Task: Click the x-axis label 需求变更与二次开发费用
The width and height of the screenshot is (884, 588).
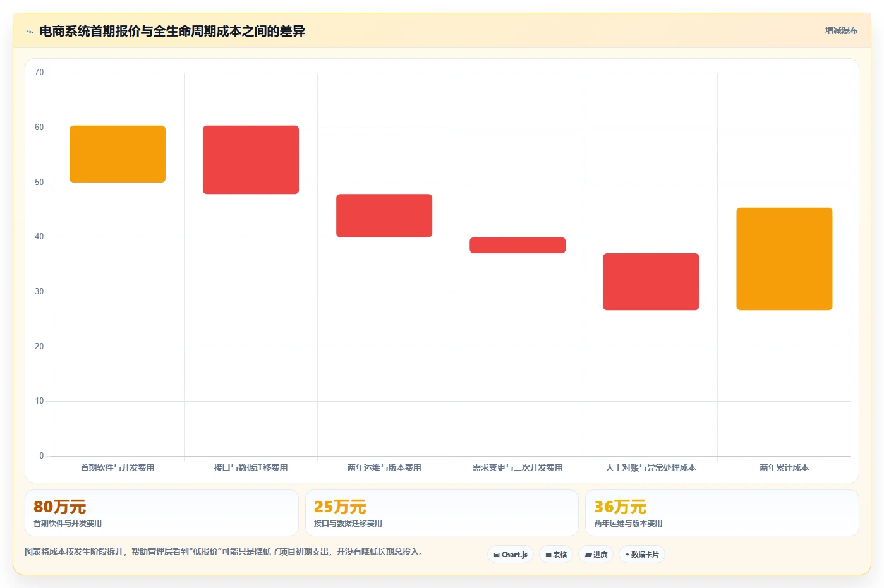Action: 518,467
